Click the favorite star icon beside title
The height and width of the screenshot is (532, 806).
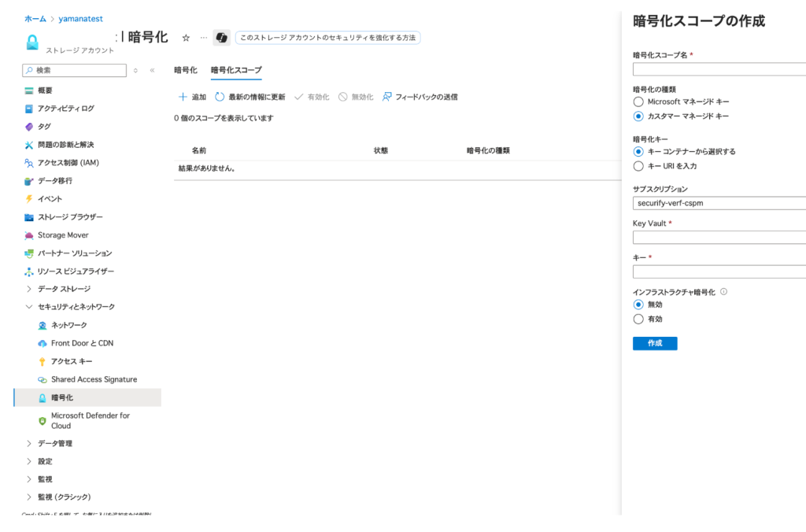click(x=186, y=38)
